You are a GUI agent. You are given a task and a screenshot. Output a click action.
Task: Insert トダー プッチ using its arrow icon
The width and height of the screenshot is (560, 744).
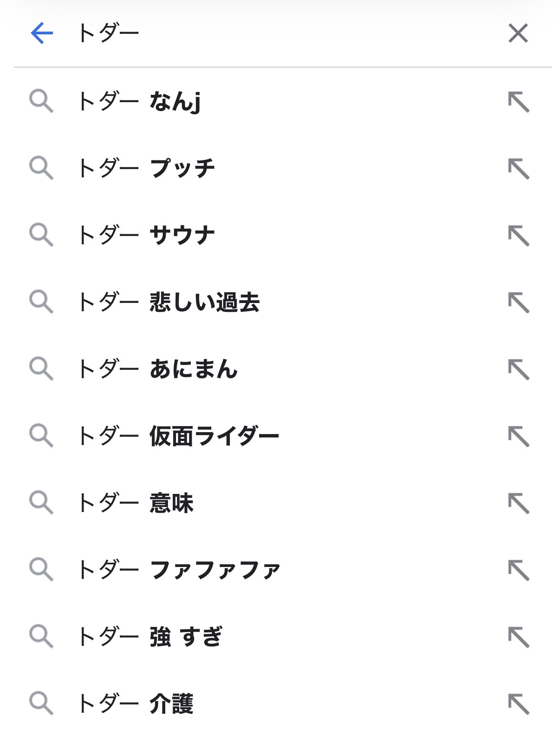[518, 169]
